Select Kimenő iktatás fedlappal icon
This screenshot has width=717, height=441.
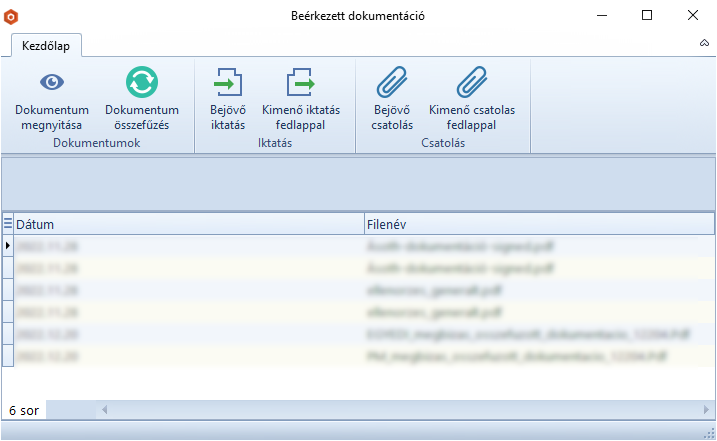300,82
